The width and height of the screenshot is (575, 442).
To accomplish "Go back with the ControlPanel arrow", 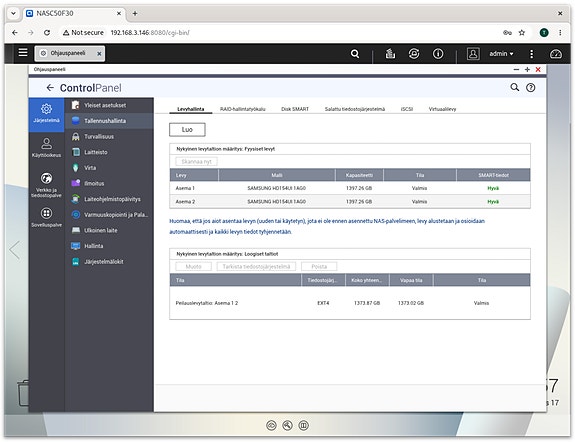I will pyautogui.click(x=50, y=88).
